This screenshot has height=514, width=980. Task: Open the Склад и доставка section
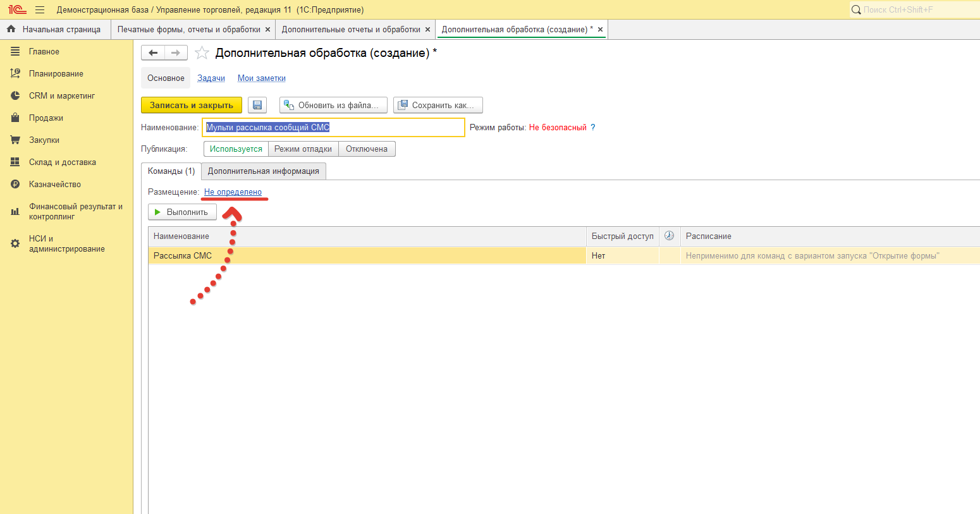coord(62,162)
